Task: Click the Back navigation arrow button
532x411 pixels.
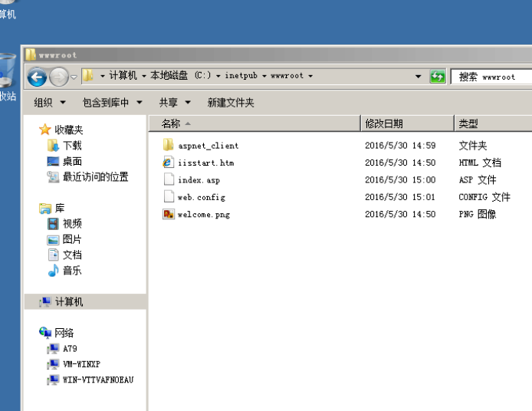Action: click(x=37, y=77)
